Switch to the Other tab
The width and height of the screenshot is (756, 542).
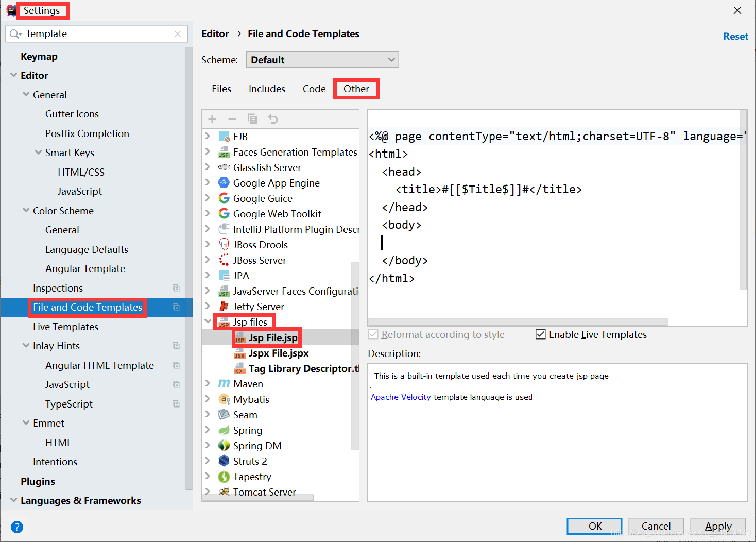(356, 89)
